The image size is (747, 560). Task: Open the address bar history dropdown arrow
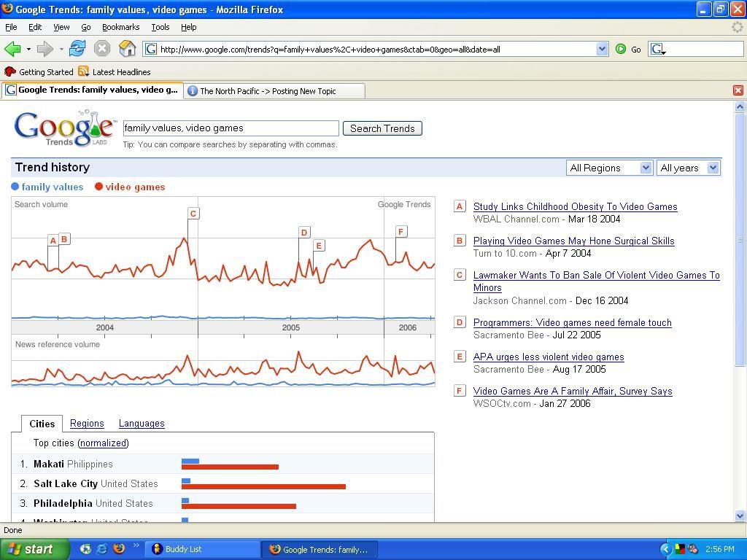click(602, 49)
